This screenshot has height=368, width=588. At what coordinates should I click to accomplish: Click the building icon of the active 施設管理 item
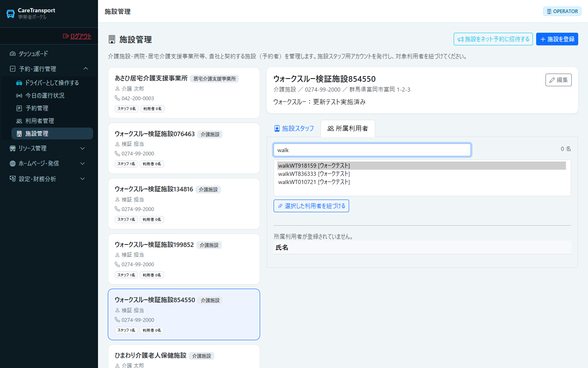coord(19,134)
